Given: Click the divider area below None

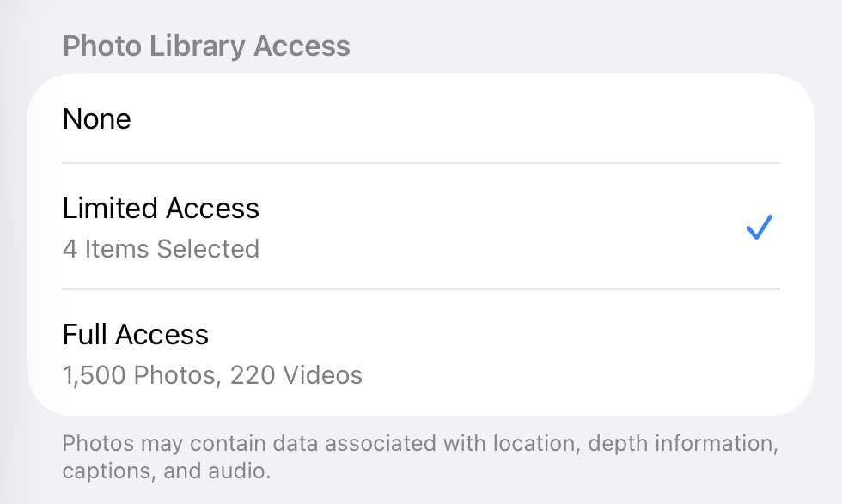Looking at the screenshot, I should (421, 161).
